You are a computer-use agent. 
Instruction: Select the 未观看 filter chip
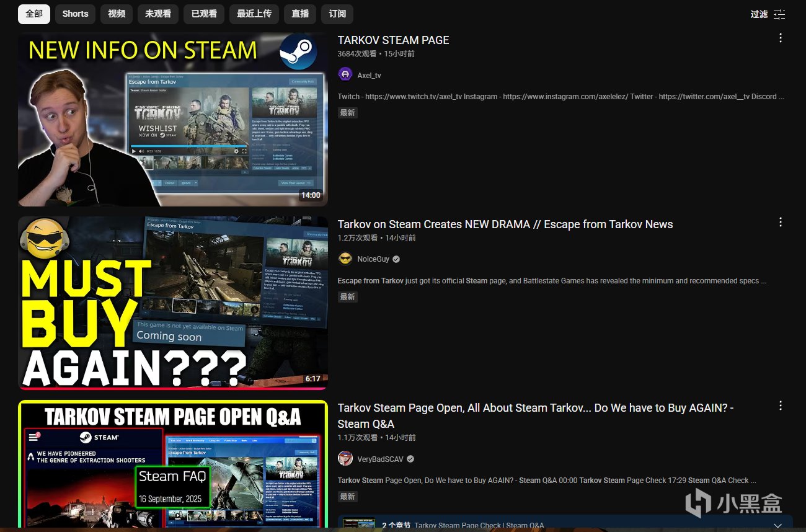[158, 14]
